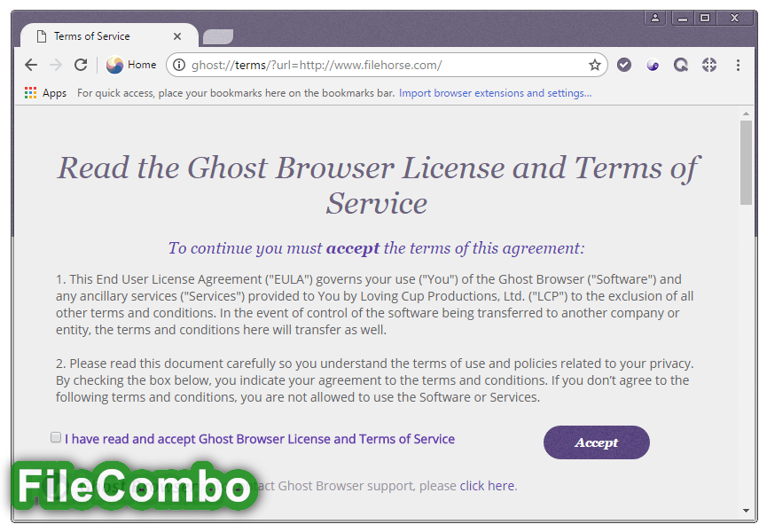Click the forward navigation arrow
767x532 pixels.
tap(56, 65)
